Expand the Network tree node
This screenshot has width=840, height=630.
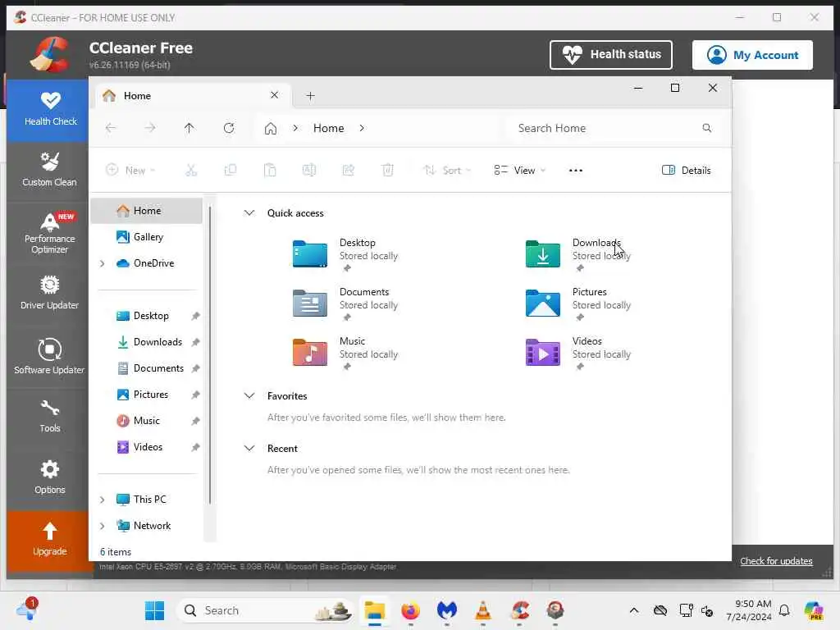(103, 526)
